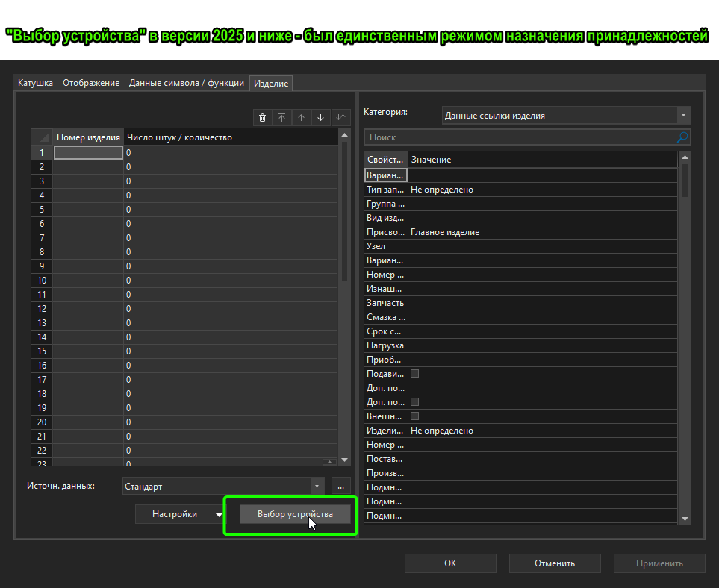This screenshot has height=588, width=719.
Task: Select the Присво... property name cell
Action: click(386, 232)
